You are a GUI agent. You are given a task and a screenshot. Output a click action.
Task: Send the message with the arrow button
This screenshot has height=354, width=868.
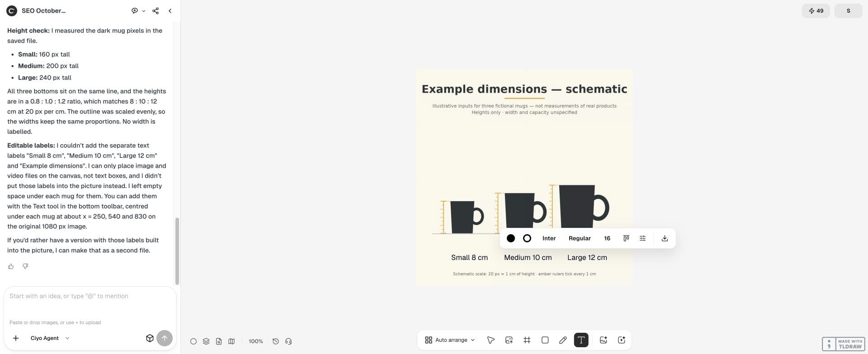click(x=165, y=338)
